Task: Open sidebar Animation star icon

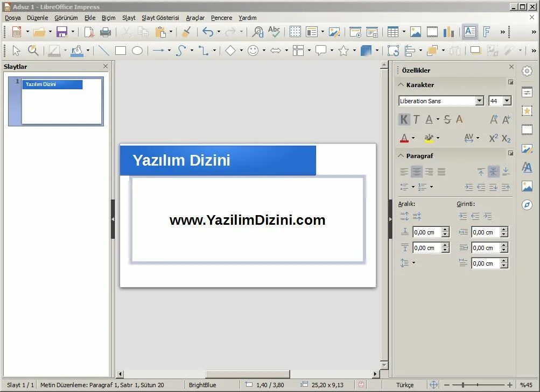Action: (527, 111)
